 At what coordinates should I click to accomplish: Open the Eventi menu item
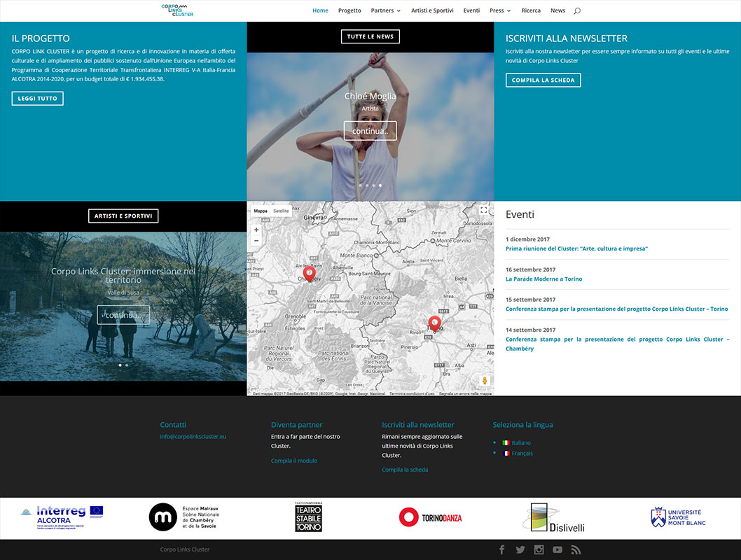[471, 10]
